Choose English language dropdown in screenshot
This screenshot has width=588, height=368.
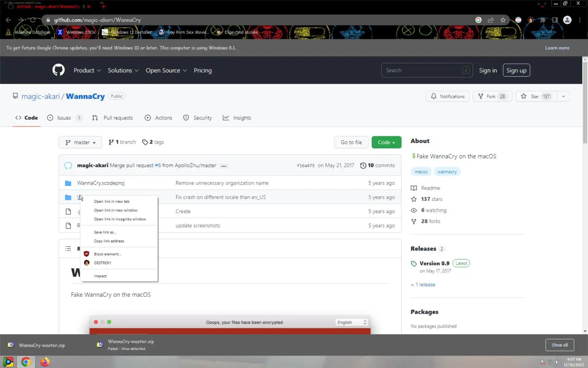point(352,322)
